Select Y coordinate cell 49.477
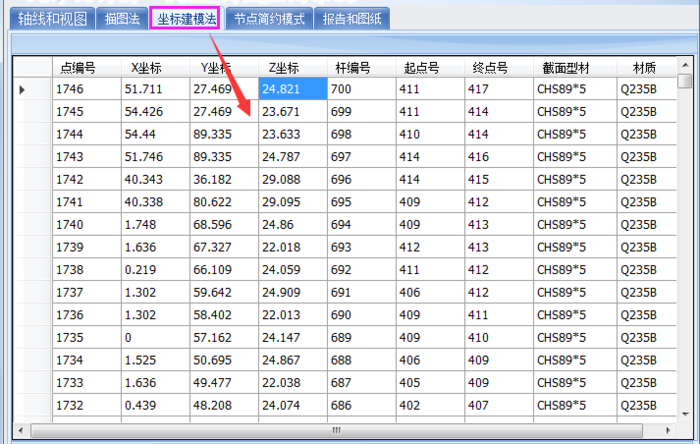 click(225, 382)
